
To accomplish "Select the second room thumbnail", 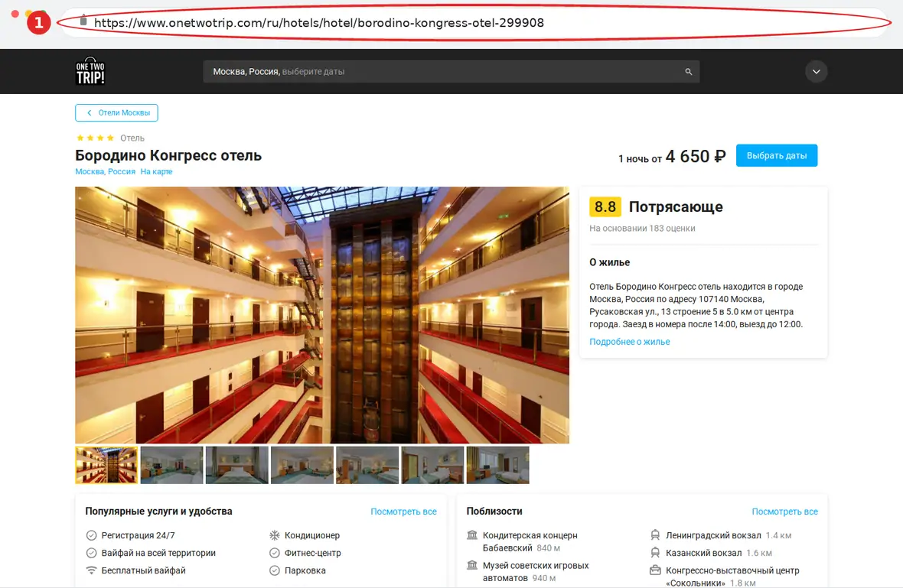I will point(171,465).
